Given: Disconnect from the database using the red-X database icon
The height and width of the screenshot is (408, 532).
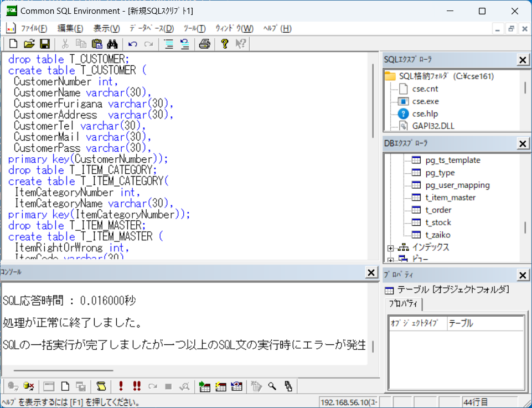Looking at the screenshot, I should [28, 386].
